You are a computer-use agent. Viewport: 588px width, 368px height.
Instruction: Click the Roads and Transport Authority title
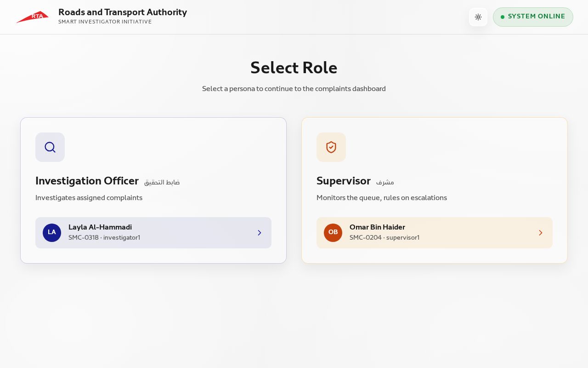(x=123, y=12)
